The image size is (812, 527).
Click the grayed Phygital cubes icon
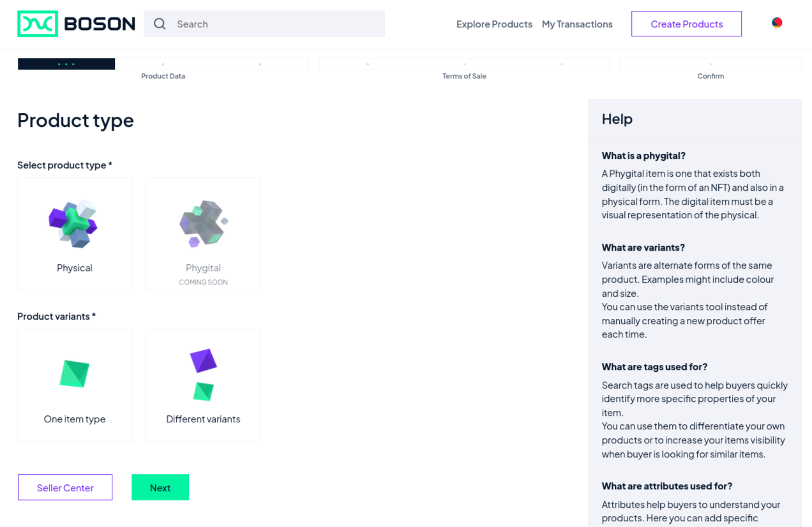203,223
